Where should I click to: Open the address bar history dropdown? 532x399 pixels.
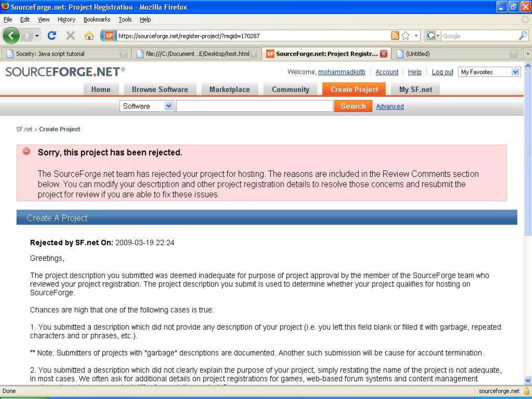click(x=416, y=36)
